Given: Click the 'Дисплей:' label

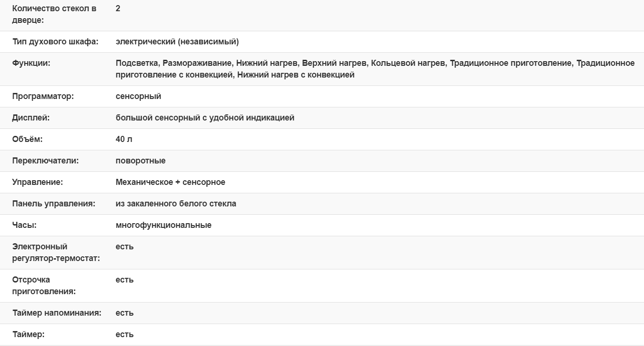Looking at the screenshot, I should (x=31, y=118).
